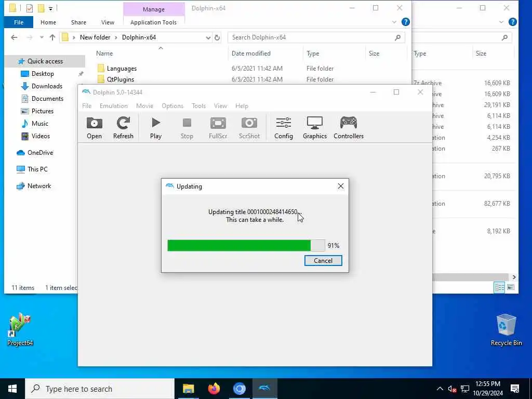Open Videos in the navigation pane
The height and width of the screenshot is (399, 532).
tap(41, 136)
